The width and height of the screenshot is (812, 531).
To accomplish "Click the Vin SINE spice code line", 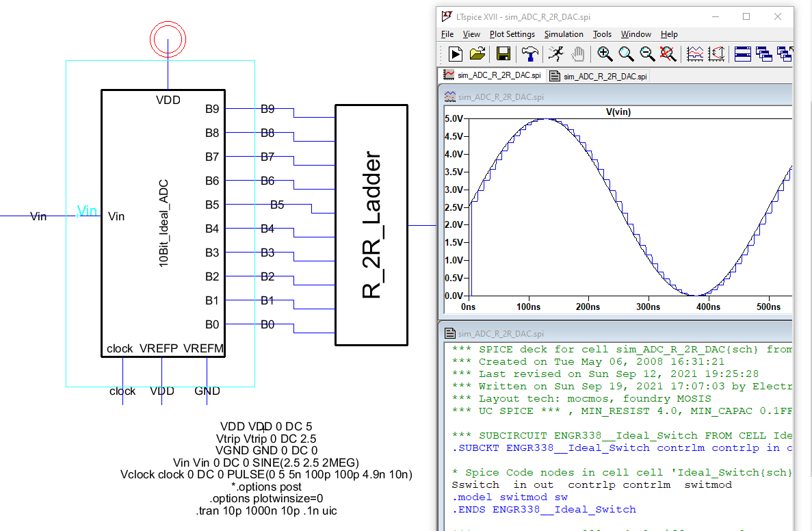I will pos(266,463).
